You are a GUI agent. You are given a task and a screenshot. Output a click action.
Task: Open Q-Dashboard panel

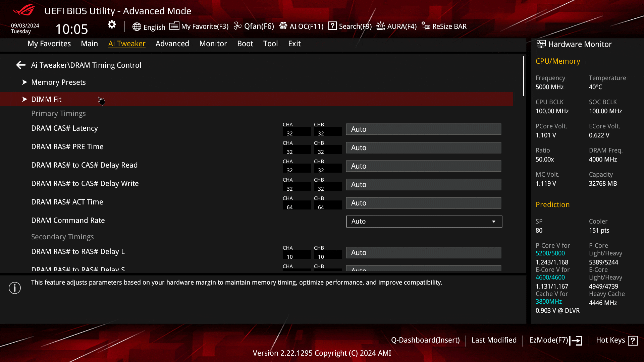(425, 340)
